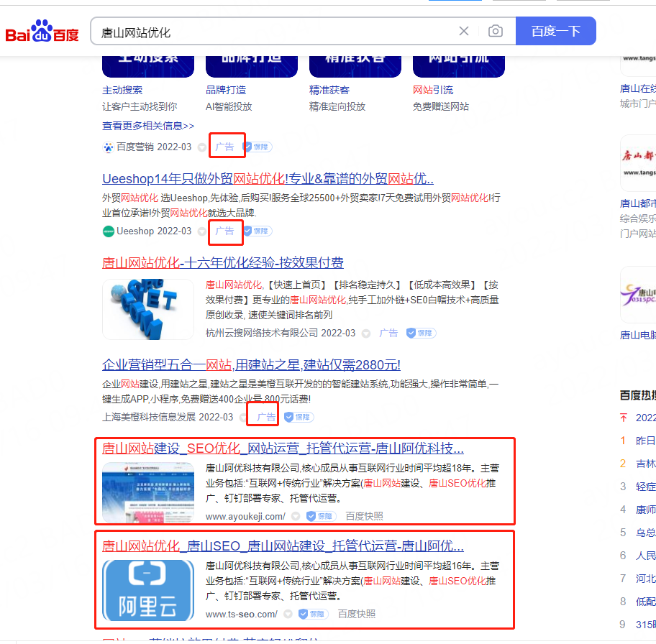Open 企业营销型五合一网站 result title
656x644 pixels.
click(x=251, y=366)
